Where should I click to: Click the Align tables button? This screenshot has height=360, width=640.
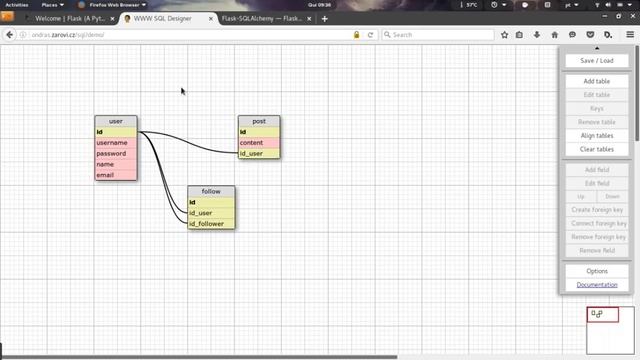tap(597, 136)
